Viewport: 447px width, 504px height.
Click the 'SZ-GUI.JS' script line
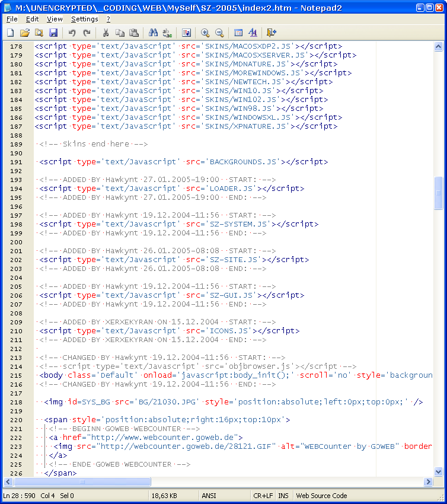click(171, 295)
